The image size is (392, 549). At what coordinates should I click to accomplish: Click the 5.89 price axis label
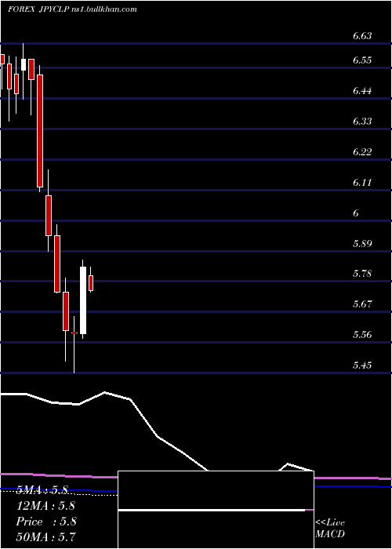point(362,243)
